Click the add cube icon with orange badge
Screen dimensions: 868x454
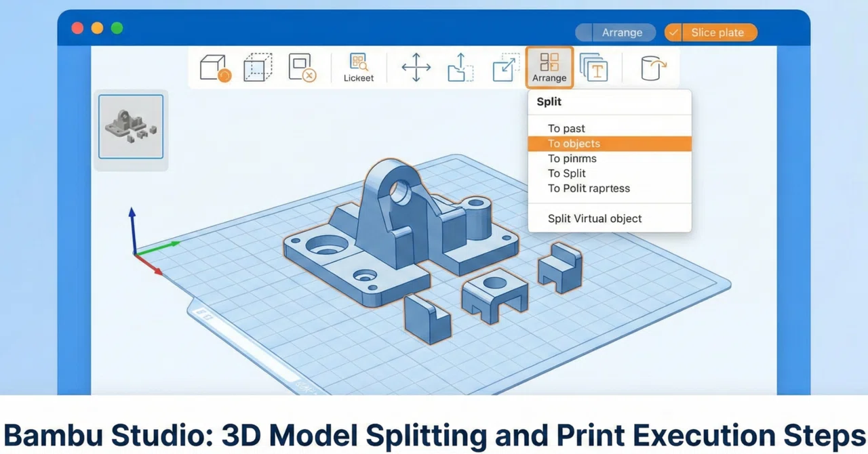(216, 68)
